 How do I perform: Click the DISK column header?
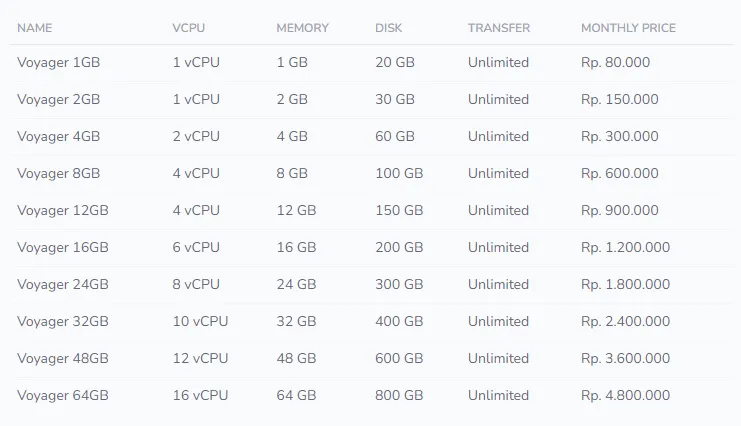(389, 28)
